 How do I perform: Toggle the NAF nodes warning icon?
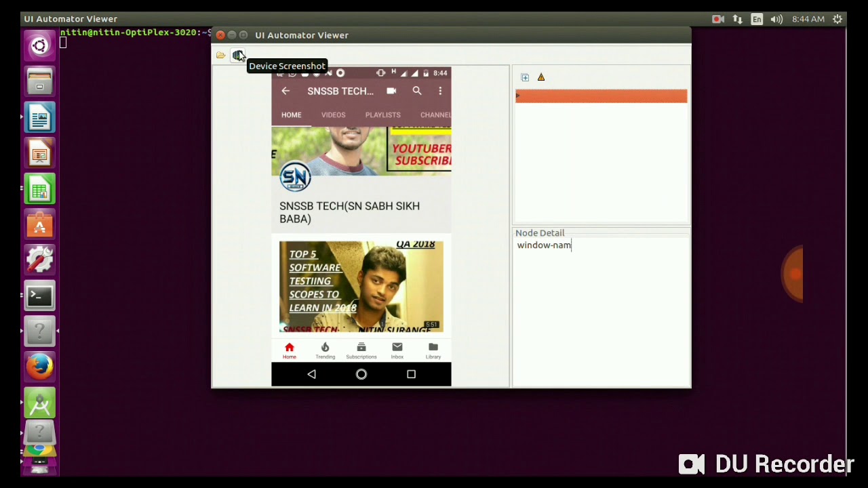(541, 77)
